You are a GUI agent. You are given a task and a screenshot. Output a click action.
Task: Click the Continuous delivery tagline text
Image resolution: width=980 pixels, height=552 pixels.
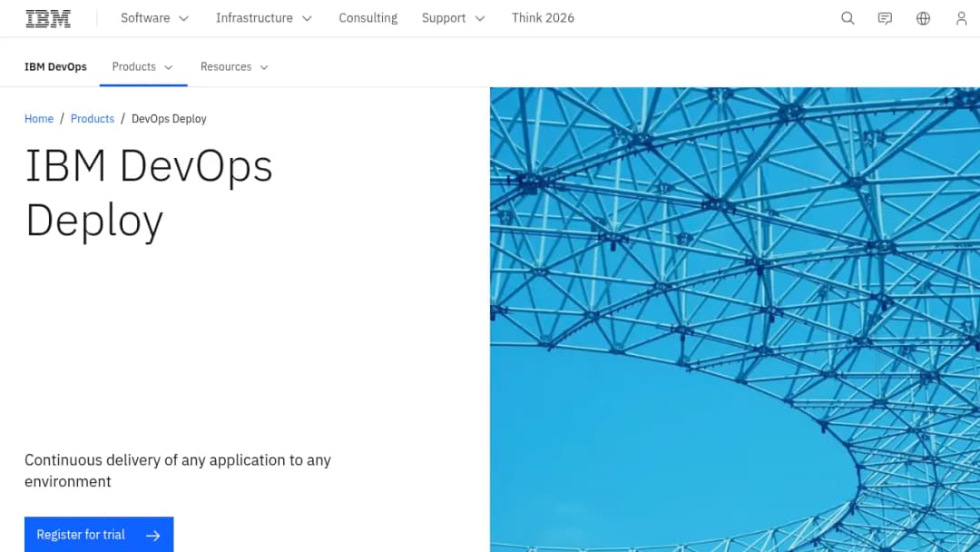178,470
